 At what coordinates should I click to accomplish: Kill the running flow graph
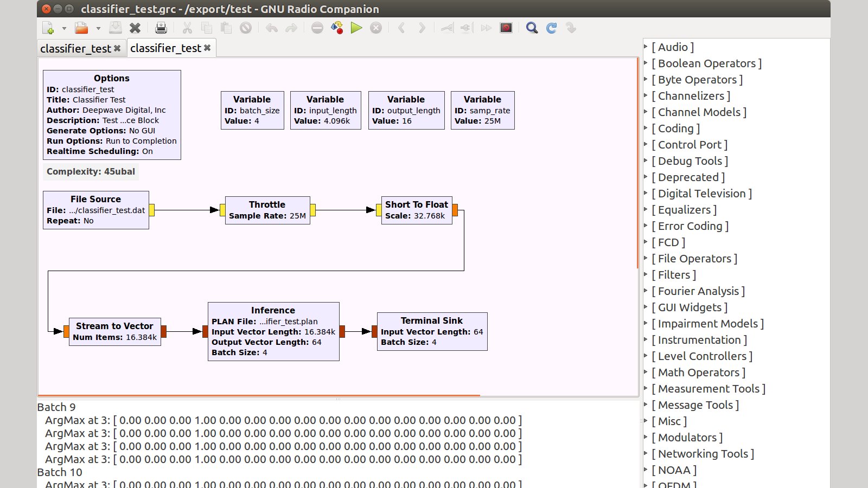click(x=376, y=28)
